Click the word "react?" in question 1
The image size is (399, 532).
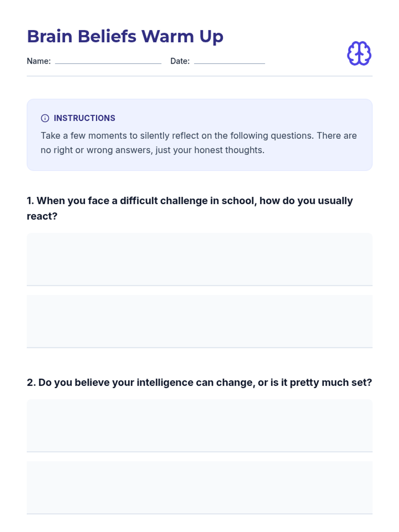point(42,216)
